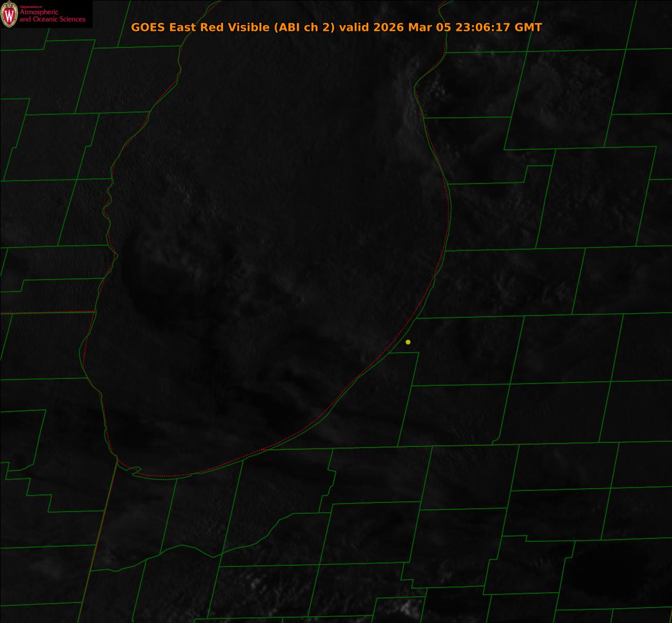
Task: Click the UW crest logo
Action: tap(9, 14)
